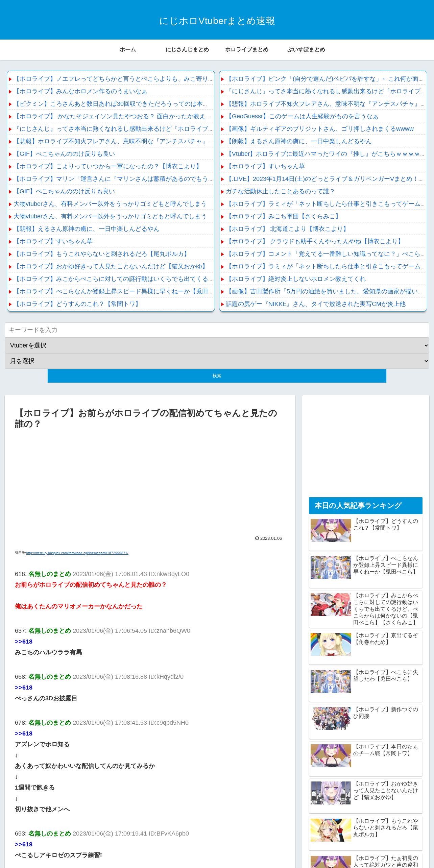The height and width of the screenshot is (868, 434).
Task: Click the text みこちのハルウララ有馬
Action: click(48, 652)
